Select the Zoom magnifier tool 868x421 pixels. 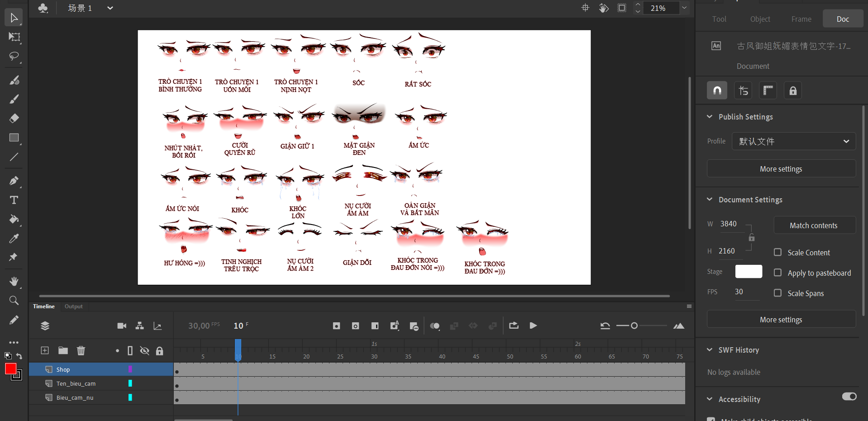point(14,301)
